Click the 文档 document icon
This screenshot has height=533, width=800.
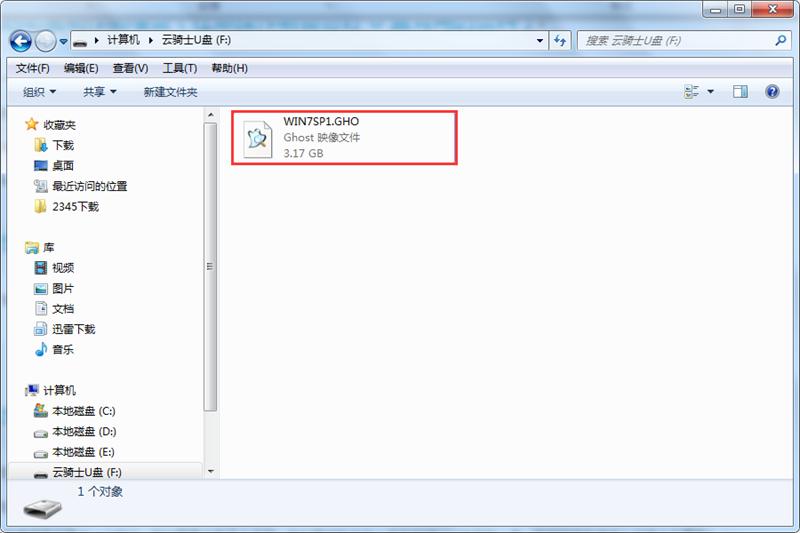(40, 308)
